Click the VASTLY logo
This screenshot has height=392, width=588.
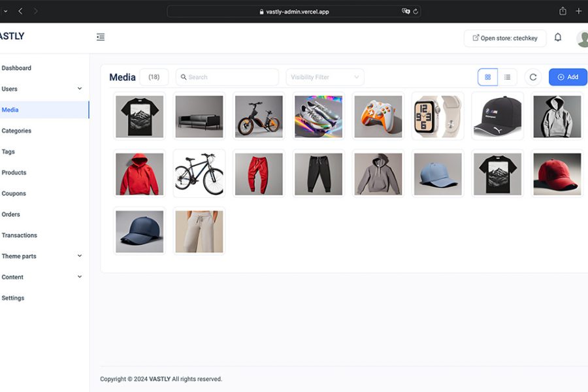[x=12, y=36]
